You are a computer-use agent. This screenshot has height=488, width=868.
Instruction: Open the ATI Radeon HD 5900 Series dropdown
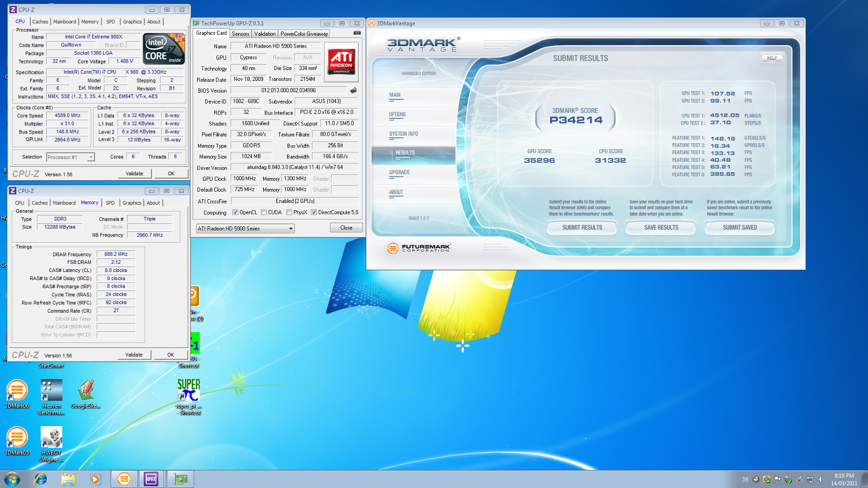click(x=245, y=229)
